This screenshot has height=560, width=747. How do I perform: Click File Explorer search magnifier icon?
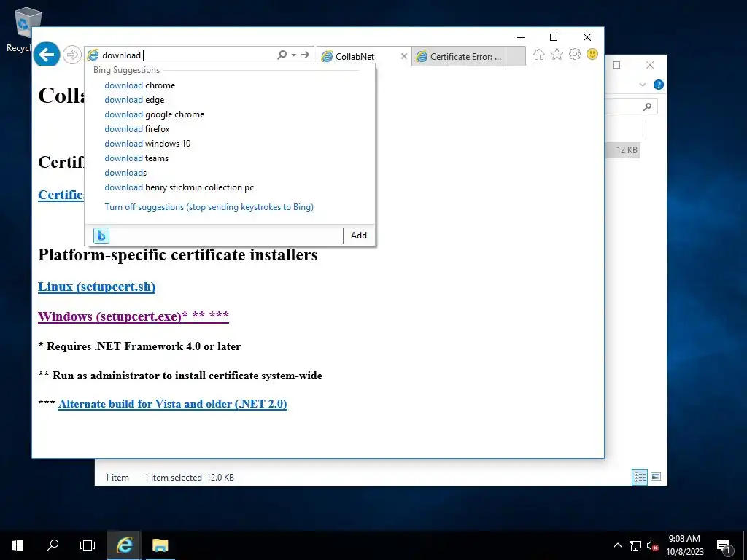(x=647, y=106)
